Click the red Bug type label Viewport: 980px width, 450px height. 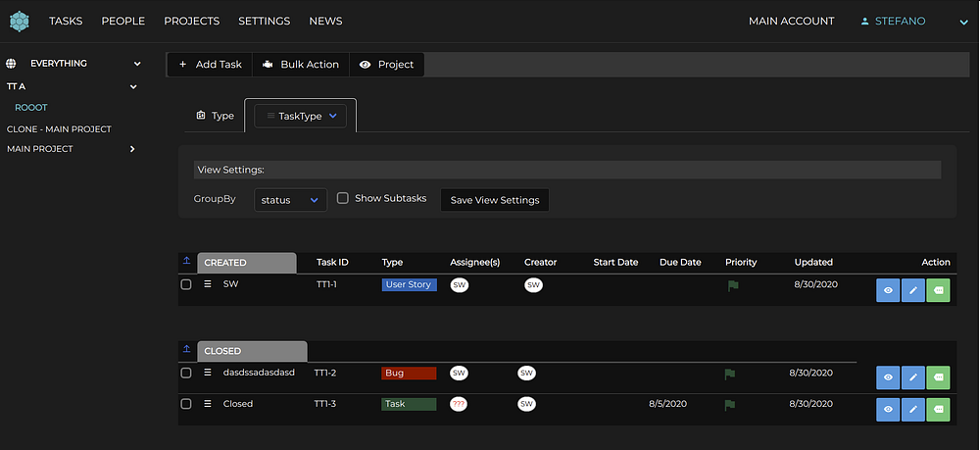[x=409, y=373]
